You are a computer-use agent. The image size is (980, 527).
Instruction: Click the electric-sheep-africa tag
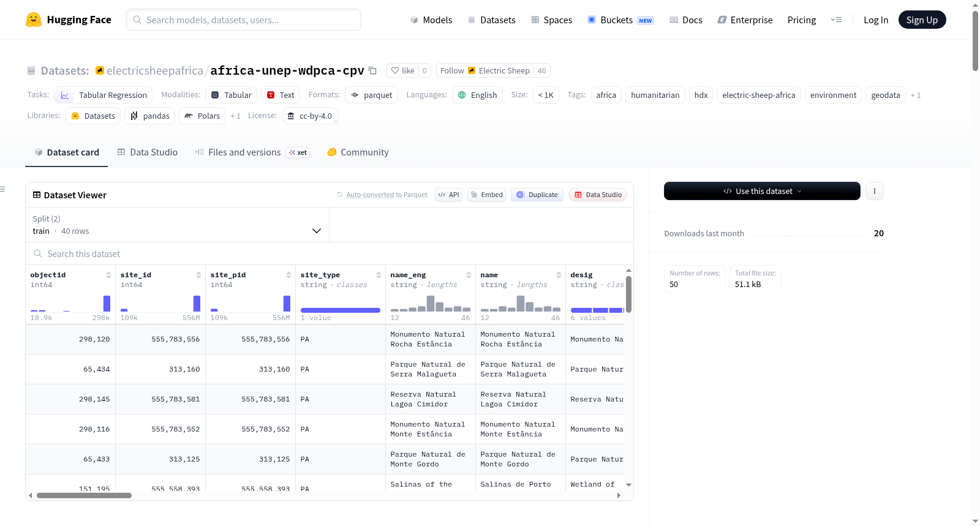click(x=759, y=95)
